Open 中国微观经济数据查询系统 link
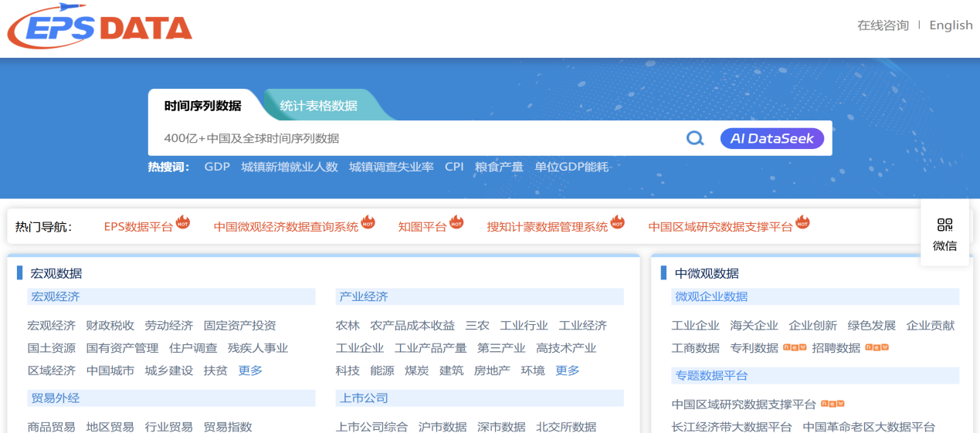This screenshot has width=980, height=433. (x=286, y=227)
